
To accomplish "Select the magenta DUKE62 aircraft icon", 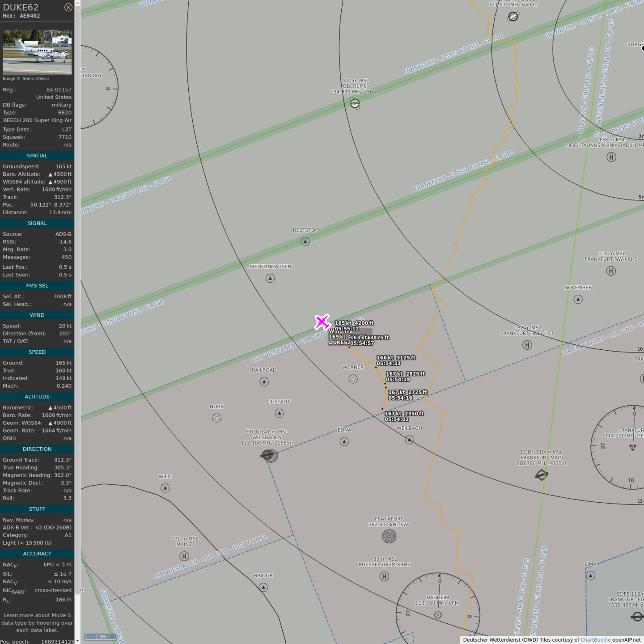I will click(322, 322).
